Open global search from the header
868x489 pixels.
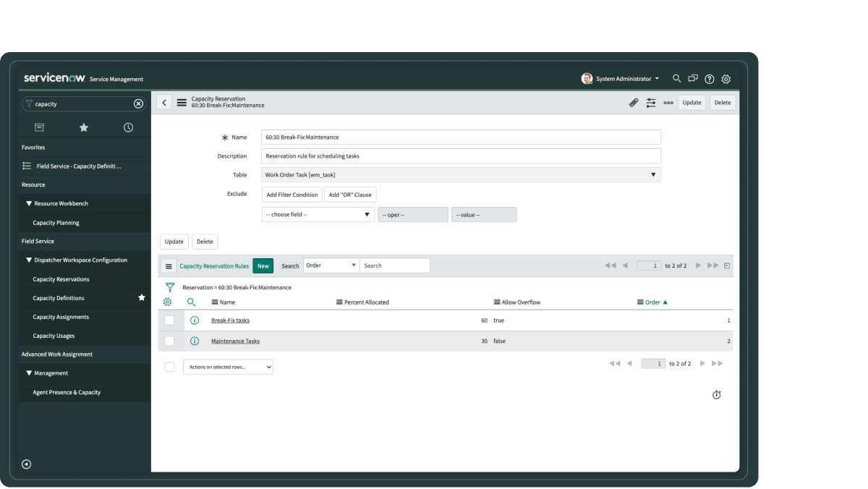pos(676,79)
